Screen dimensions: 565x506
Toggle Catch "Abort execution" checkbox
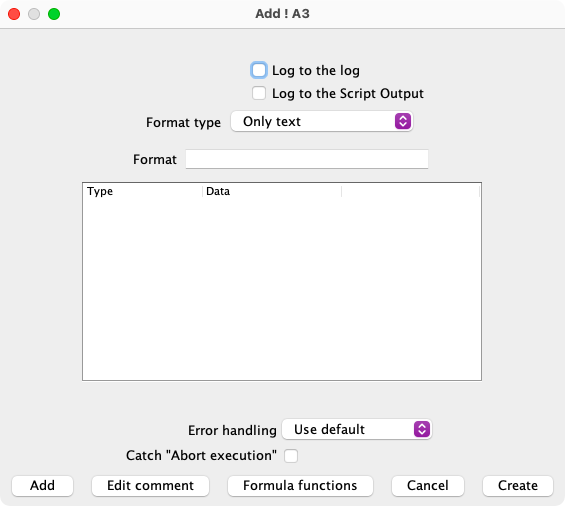tap(291, 456)
